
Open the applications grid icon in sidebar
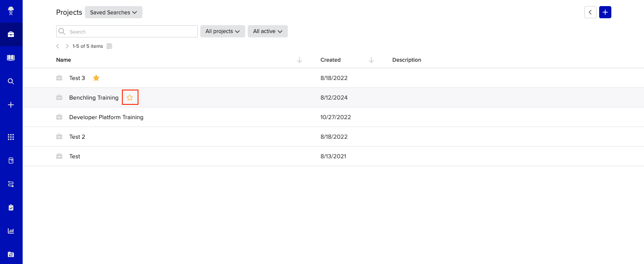tap(11, 137)
